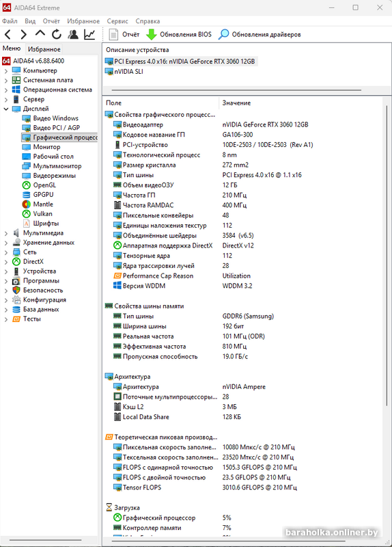Click the Версия WDDM Windows icon
Image resolution: width=392 pixels, height=547 pixels.
click(117, 286)
